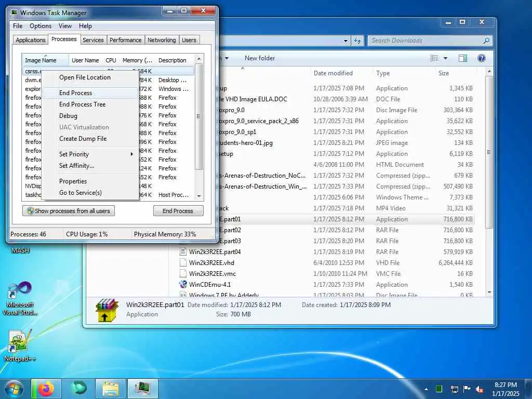
Task: Click the taskbar clock showing 8:27 PM
Action: 506,389
